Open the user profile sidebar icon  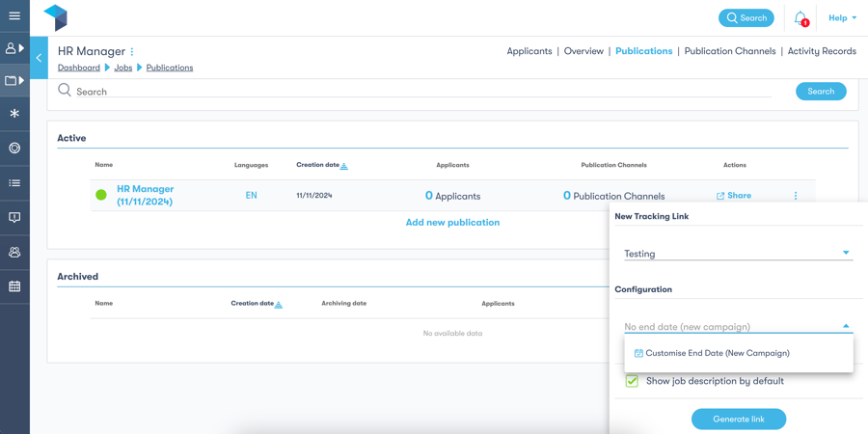click(x=14, y=48)
